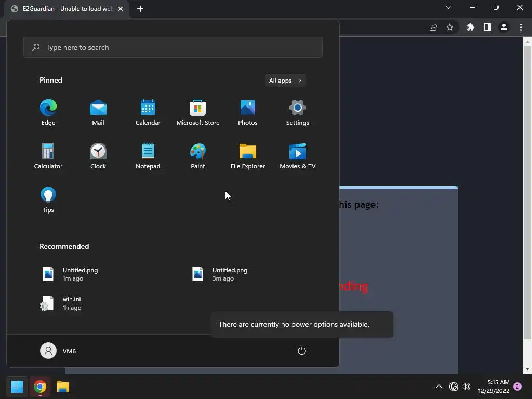Open Settings from pinned apps
Image resolution: width=532 pixels, height=399 pixels.
pos(298,113)
